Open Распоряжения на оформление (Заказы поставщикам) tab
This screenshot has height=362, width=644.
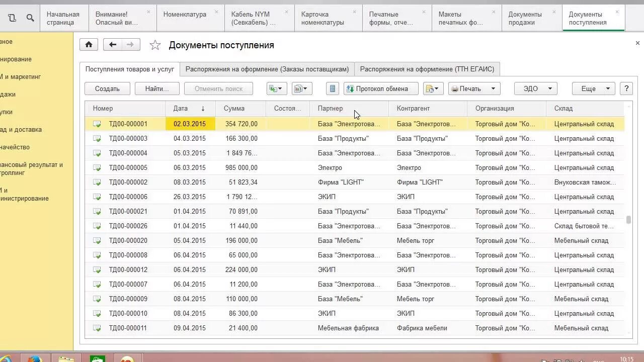click(267, 69)
